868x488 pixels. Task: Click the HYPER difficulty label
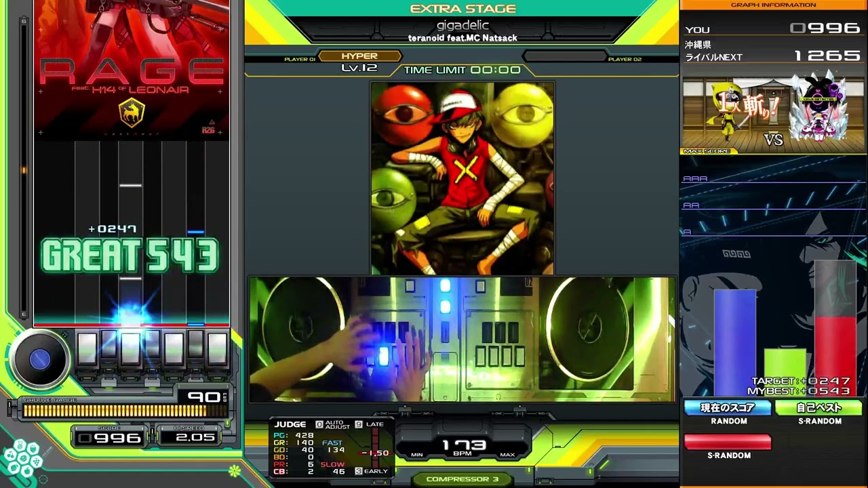point(359,56)
